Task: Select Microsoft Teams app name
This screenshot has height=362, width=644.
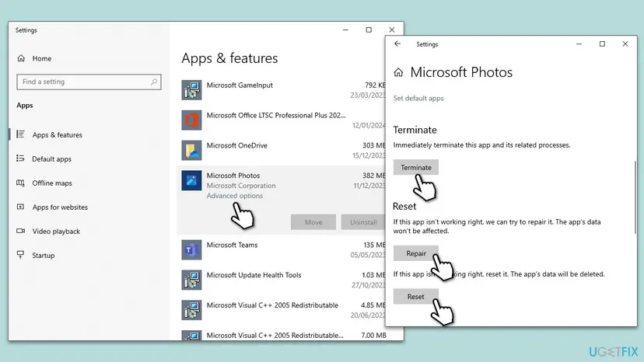Action: pos(232,245)
